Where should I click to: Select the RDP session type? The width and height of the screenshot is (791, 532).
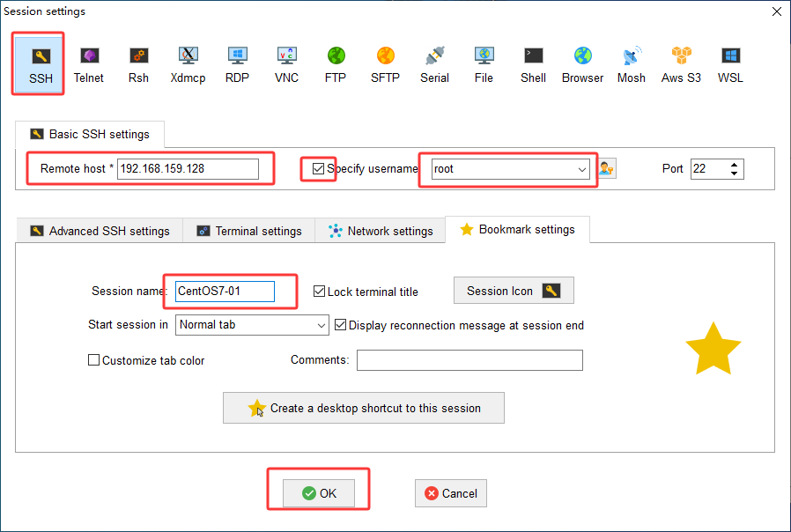237,65
